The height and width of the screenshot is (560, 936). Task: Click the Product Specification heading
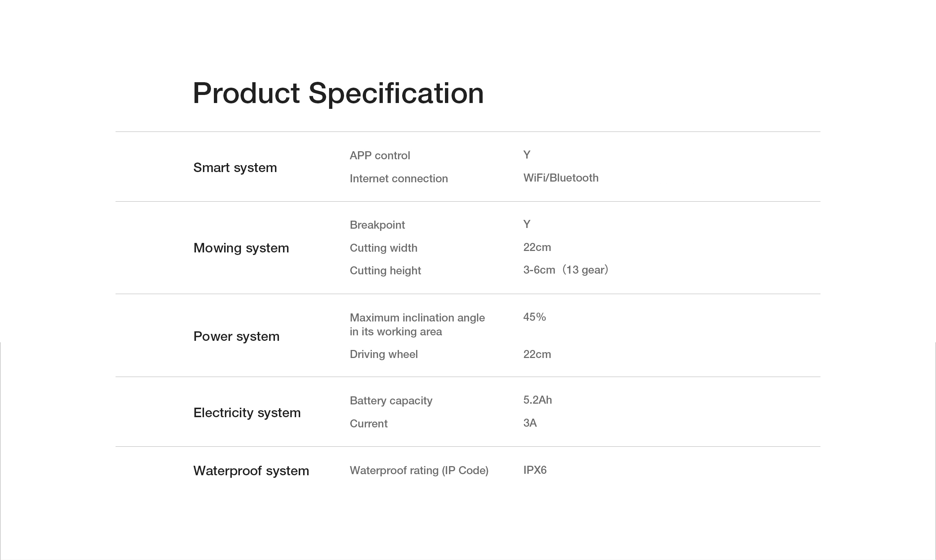(338, 93)
